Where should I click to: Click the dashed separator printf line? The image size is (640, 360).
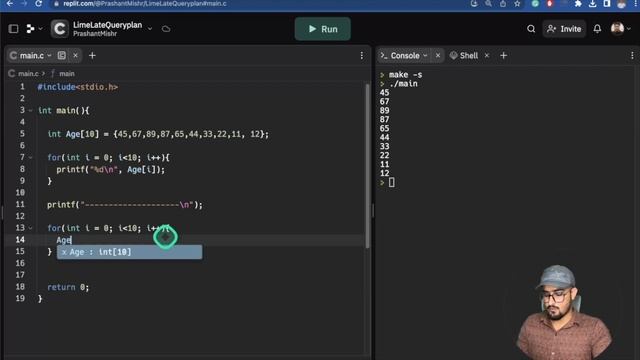(124, 204)
